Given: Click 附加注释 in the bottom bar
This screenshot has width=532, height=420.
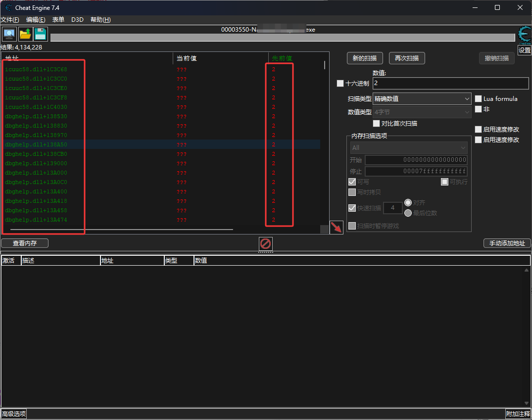Looking at the screenshot, I should pos(518,414).
